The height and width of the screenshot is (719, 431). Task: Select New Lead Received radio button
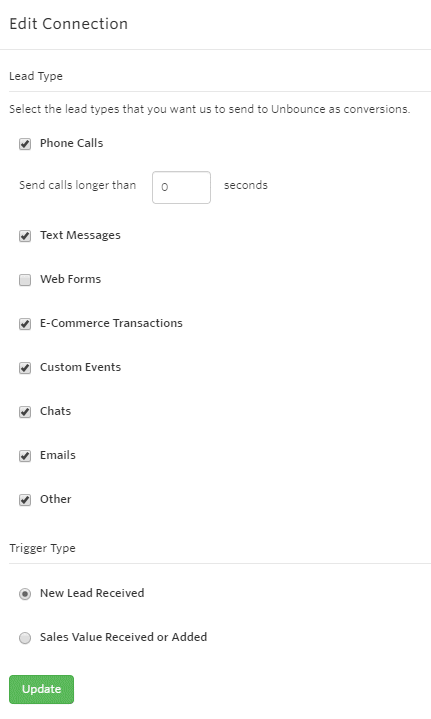tap(25, 594)
